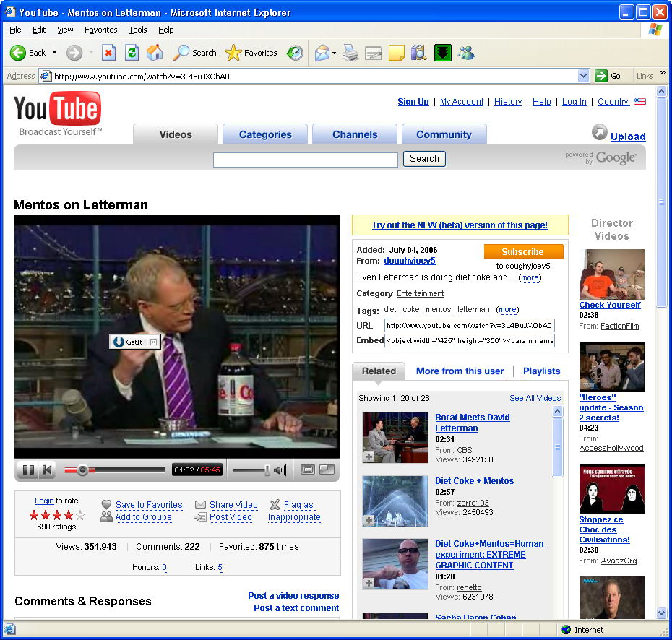672x640 pixels.
Task: Expand the description with the more link
Action: (530, 277)
